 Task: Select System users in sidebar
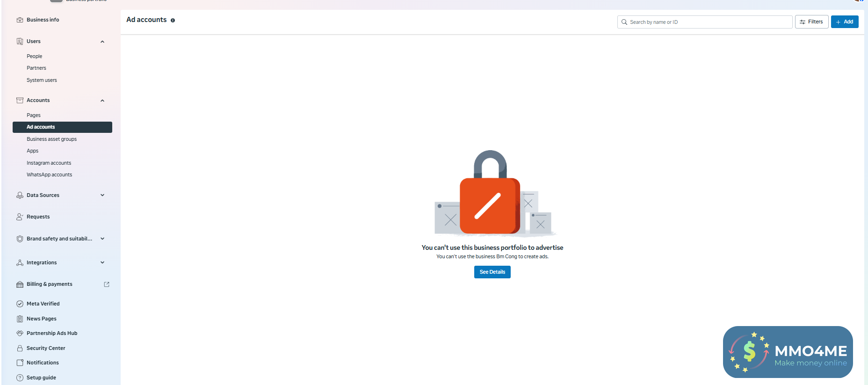click(42, 80)
